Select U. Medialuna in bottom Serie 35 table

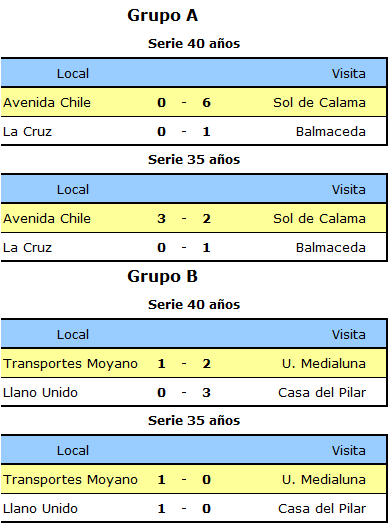324,480
